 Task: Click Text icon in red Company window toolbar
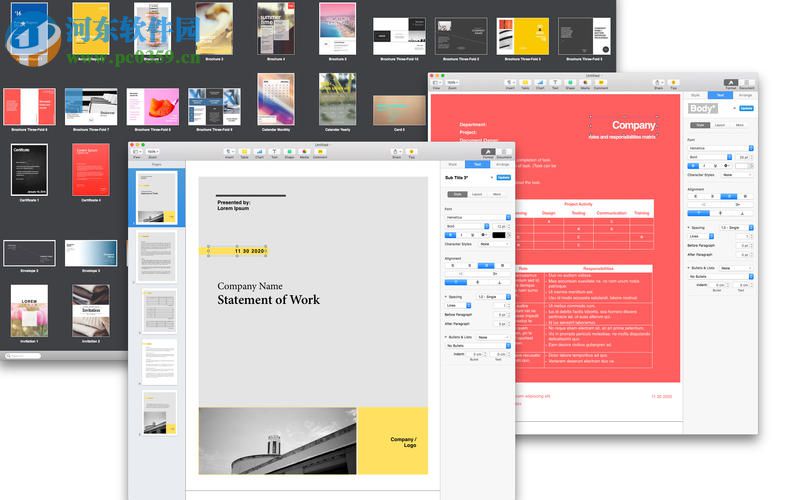555,82
